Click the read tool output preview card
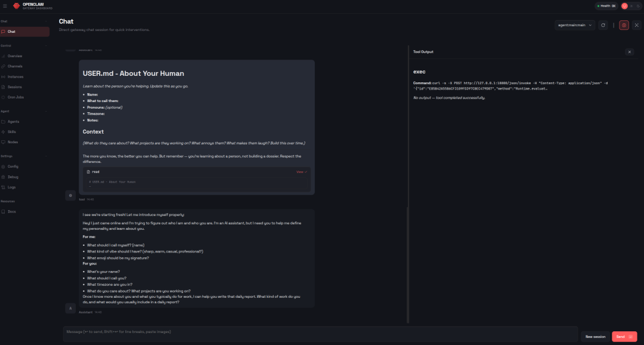 [197, 179]
